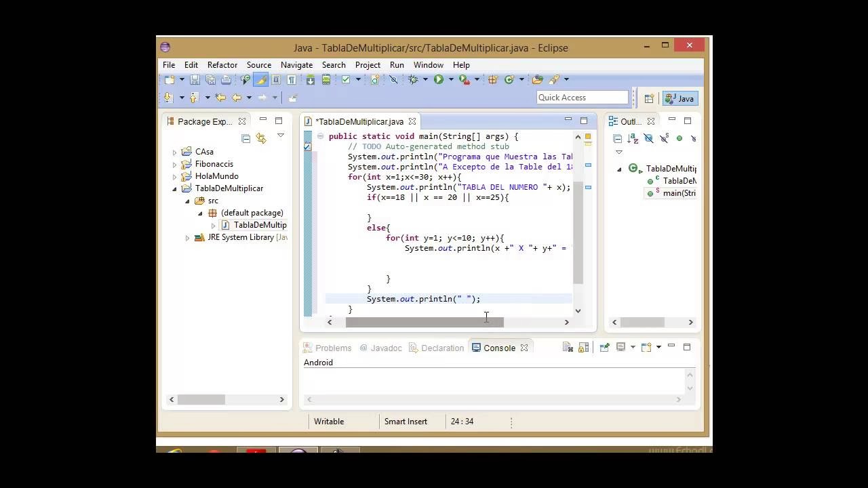Collapse All in Package Explorer

(246, 138)
